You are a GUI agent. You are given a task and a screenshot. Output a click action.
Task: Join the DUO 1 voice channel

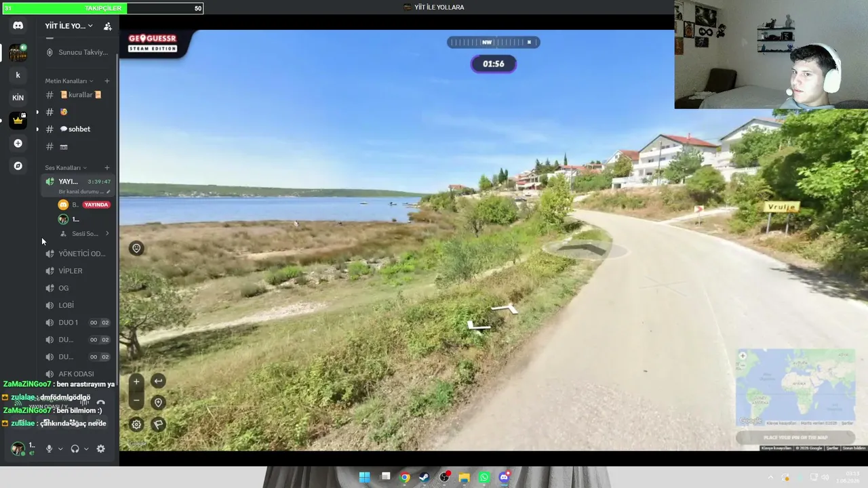[78, 323]
